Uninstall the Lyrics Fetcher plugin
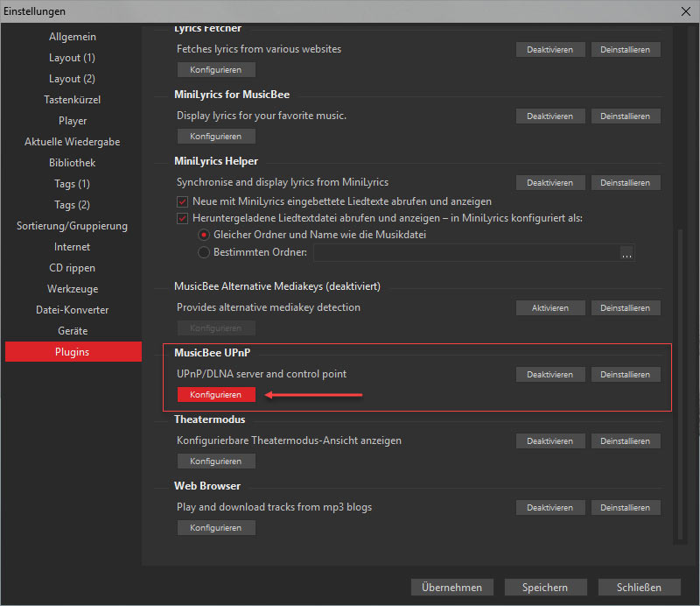The height and width of the screenshot is (606, 700). (x=626, y=50)
